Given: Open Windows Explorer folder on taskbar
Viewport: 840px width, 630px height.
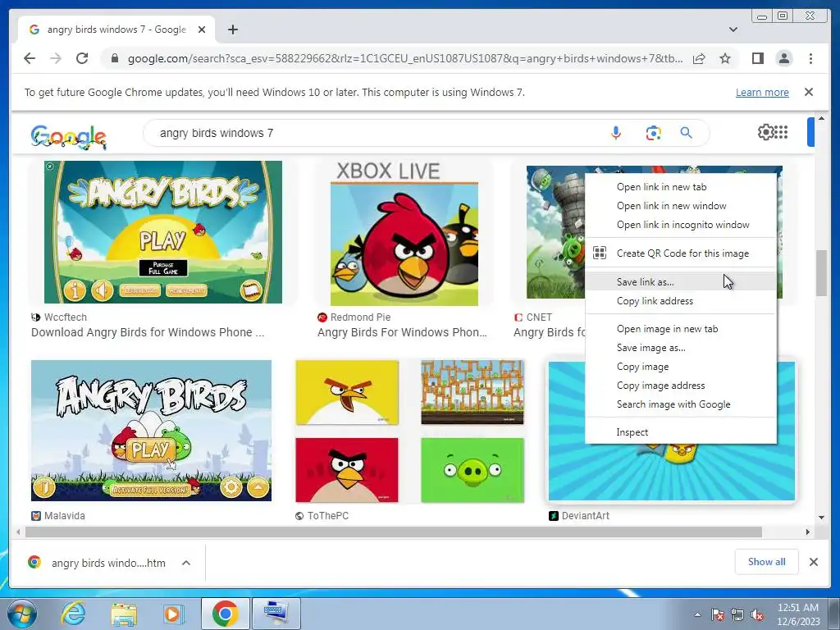Looking at the screenshot, I should click(124, 614).
